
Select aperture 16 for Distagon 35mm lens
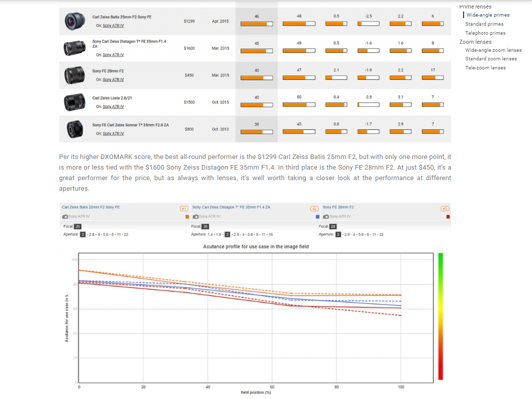271,234
